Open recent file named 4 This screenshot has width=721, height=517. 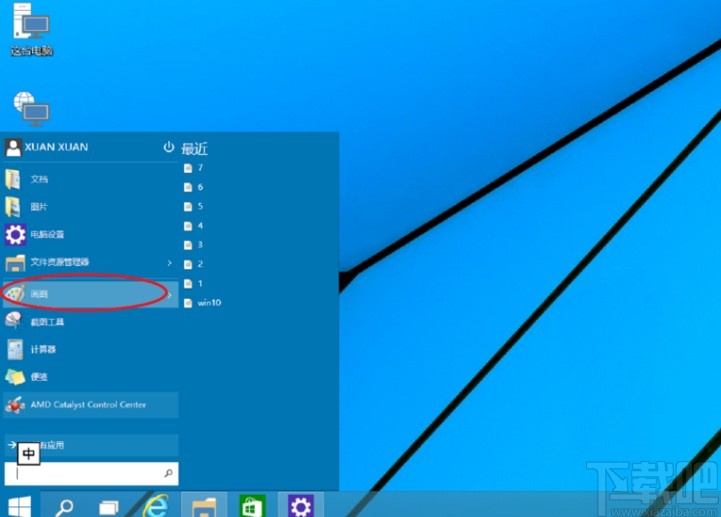194,226
